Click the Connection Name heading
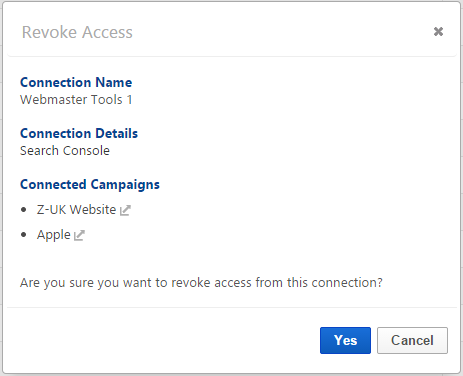Viewport: 463px width, 376px height. [x=76, y=82]
